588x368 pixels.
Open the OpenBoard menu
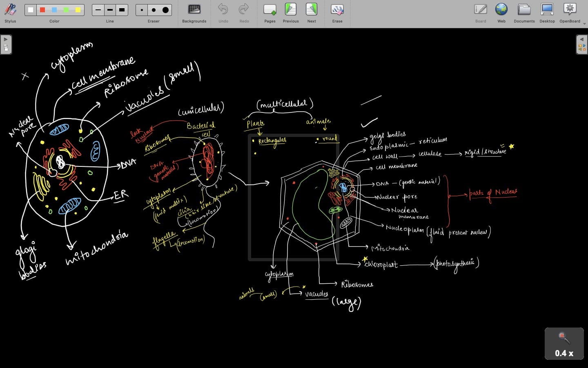[570, 10]
